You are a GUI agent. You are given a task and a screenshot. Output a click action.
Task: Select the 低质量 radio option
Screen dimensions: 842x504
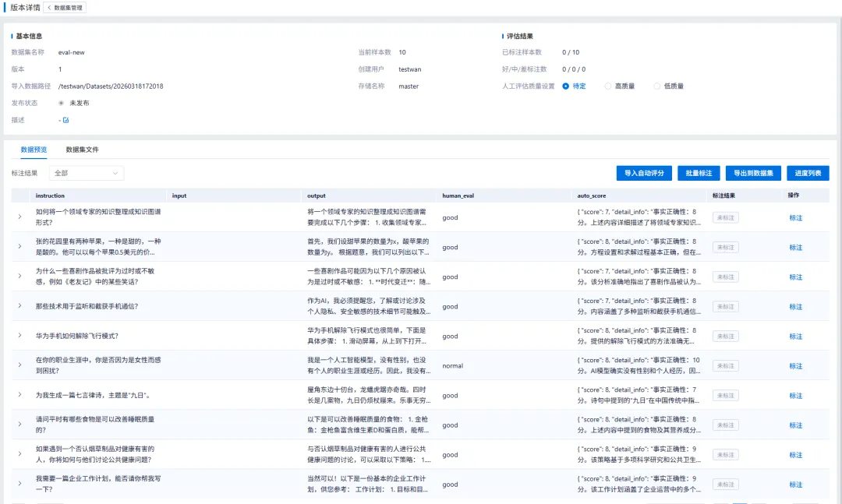click(x=656, y=86)
